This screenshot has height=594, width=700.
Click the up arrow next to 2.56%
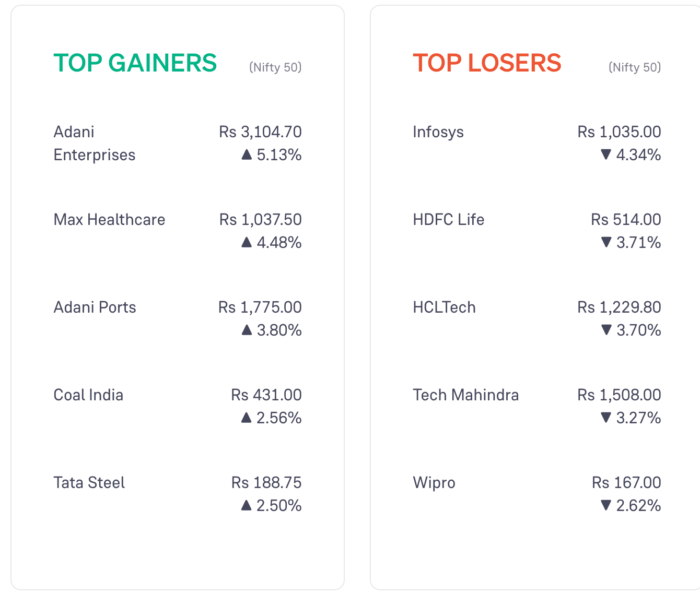click(247, 418)
